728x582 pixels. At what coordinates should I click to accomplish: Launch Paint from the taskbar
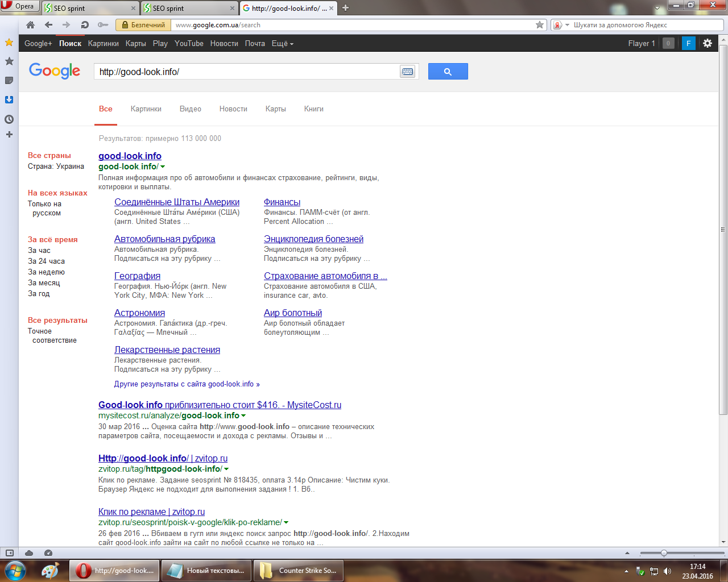(x=50, y=571)
